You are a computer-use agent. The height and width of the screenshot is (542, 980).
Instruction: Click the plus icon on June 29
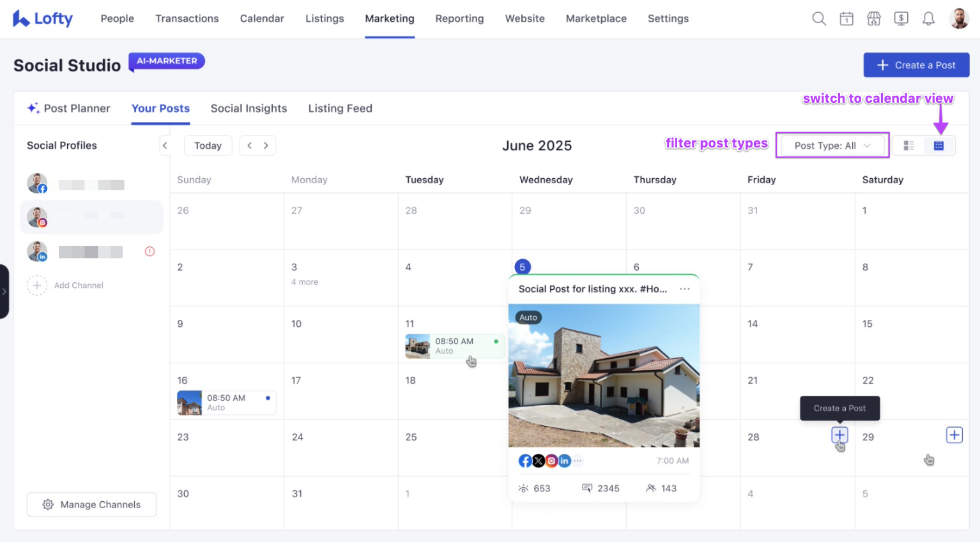pos(954,435)
